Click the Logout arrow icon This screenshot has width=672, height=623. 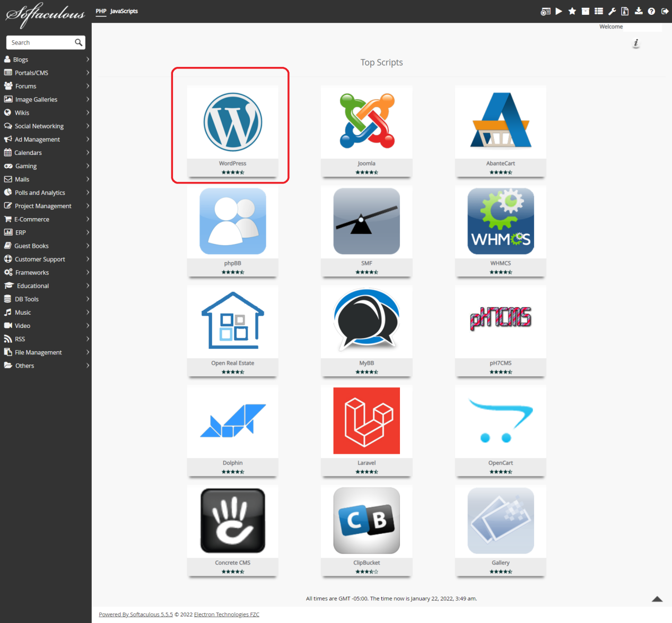point(665,11)
